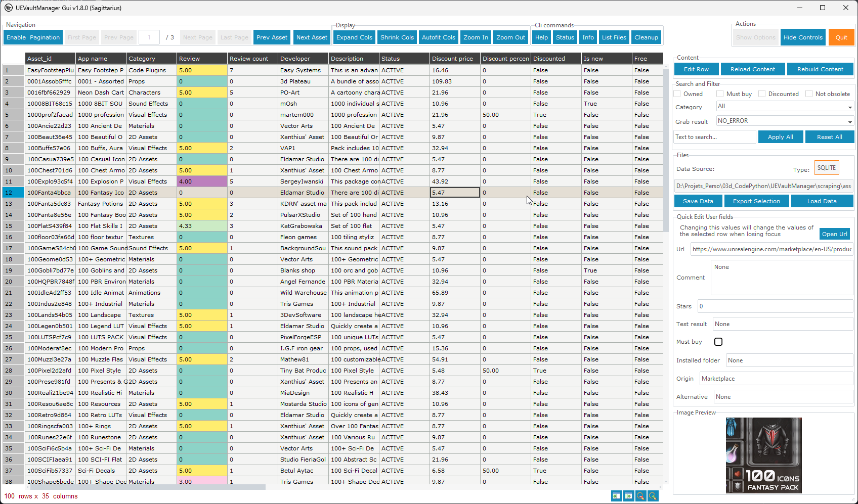Image resolution: width=858 pixels, height=504 pixels.
Task: Click Load Data button
Action: click(x=822, y=201)
